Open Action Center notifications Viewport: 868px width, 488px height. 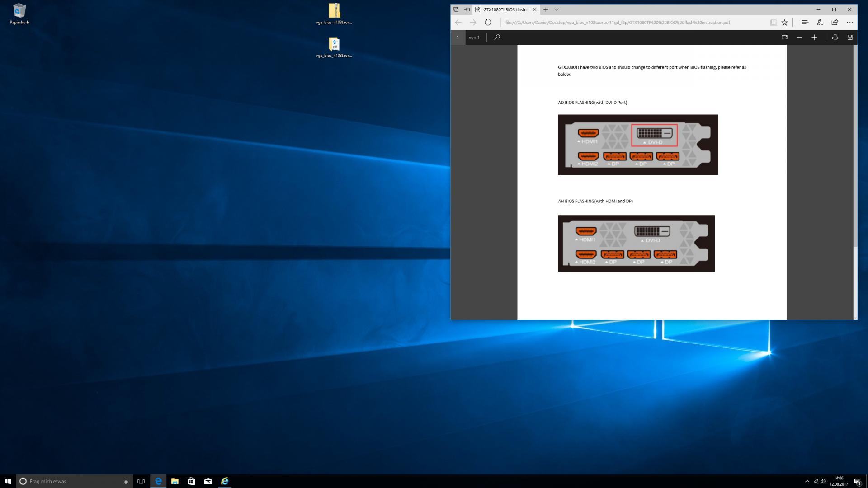click(x=857, y=481)
